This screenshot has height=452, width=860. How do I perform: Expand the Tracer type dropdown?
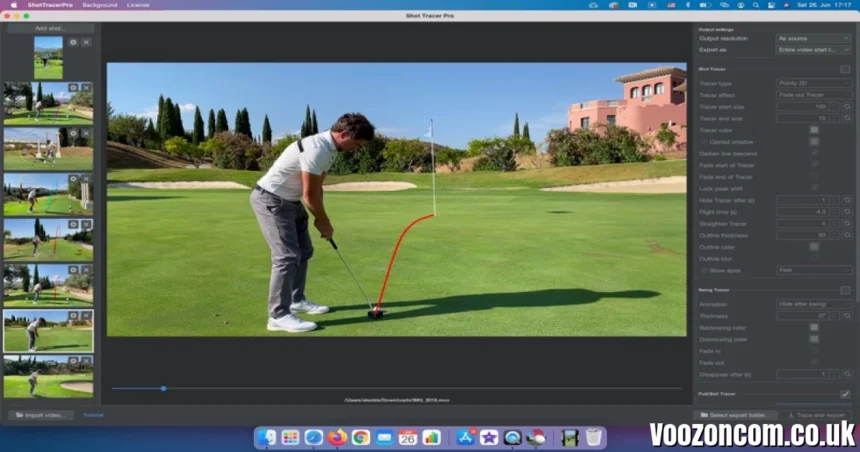(813, 83)
